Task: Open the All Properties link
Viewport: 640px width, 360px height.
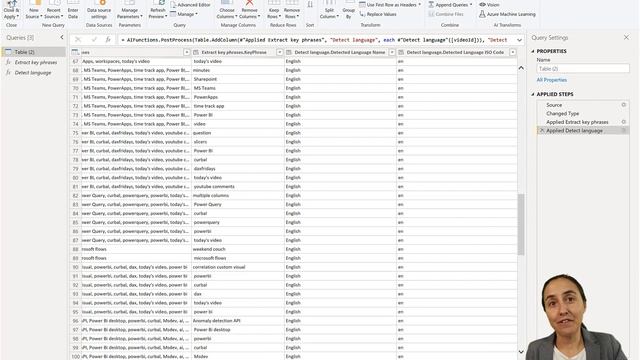Action: pos(551,80)
